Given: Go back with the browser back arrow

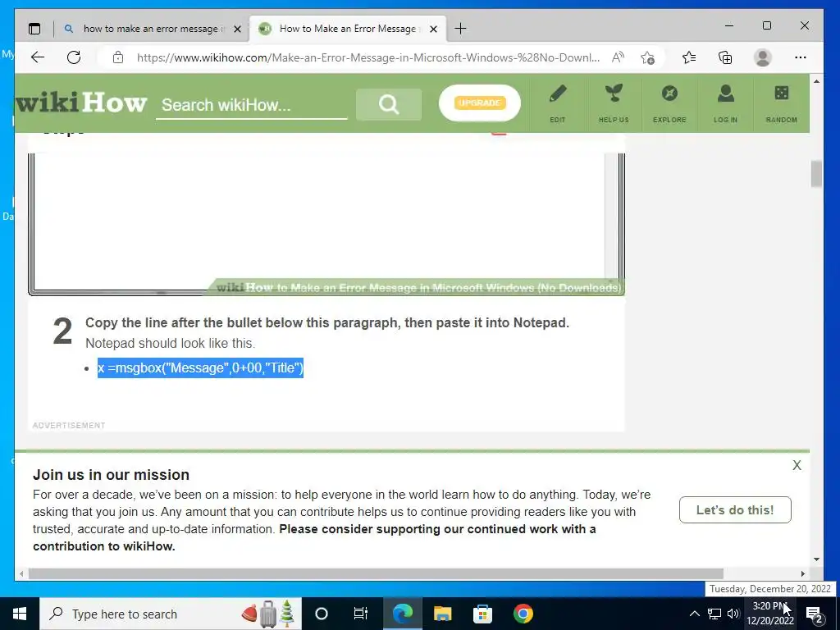Looking at the screenshot, I should pyautogui.click(x=38, y=57).
